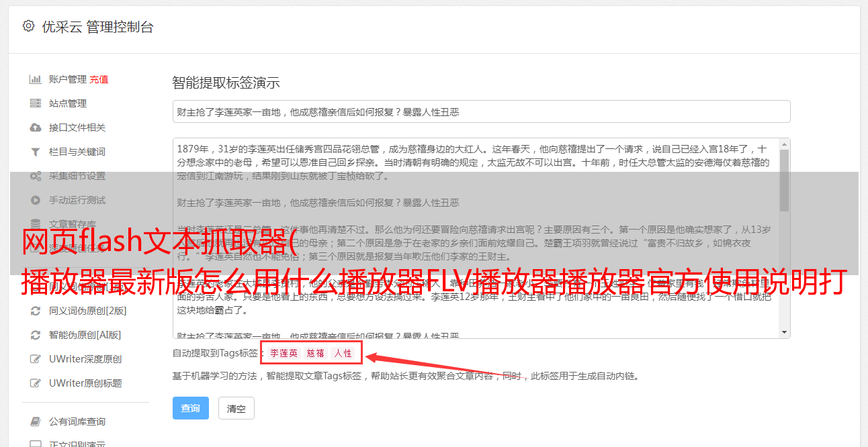Select the 站点管理 server icon
The height and width of the screenshot is (447, 868).
(36, 103)
